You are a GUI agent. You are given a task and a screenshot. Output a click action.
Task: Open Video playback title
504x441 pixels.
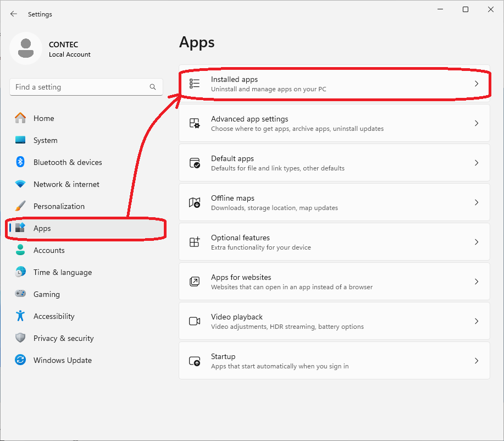(x=236, y=317)
